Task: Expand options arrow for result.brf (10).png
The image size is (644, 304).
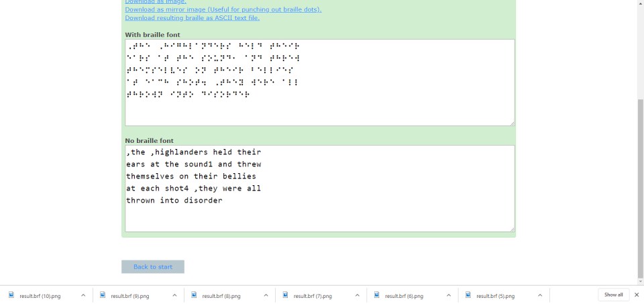Action: point(83,295)
